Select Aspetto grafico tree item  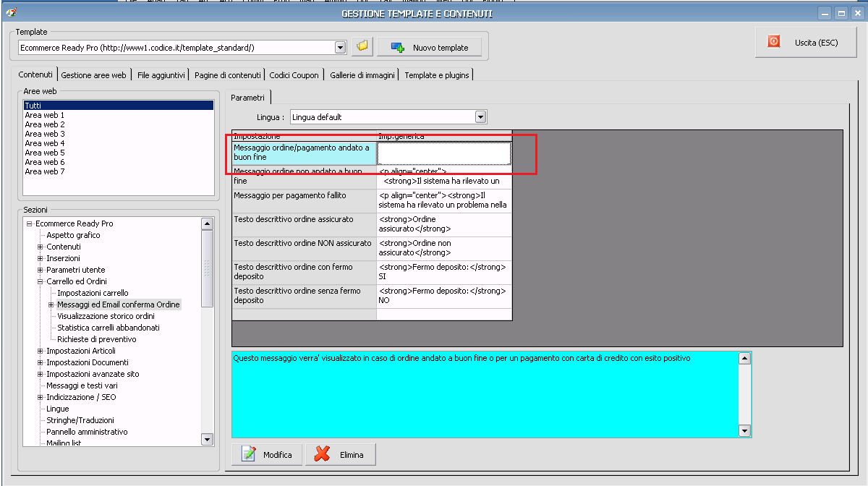pos(73,235)
